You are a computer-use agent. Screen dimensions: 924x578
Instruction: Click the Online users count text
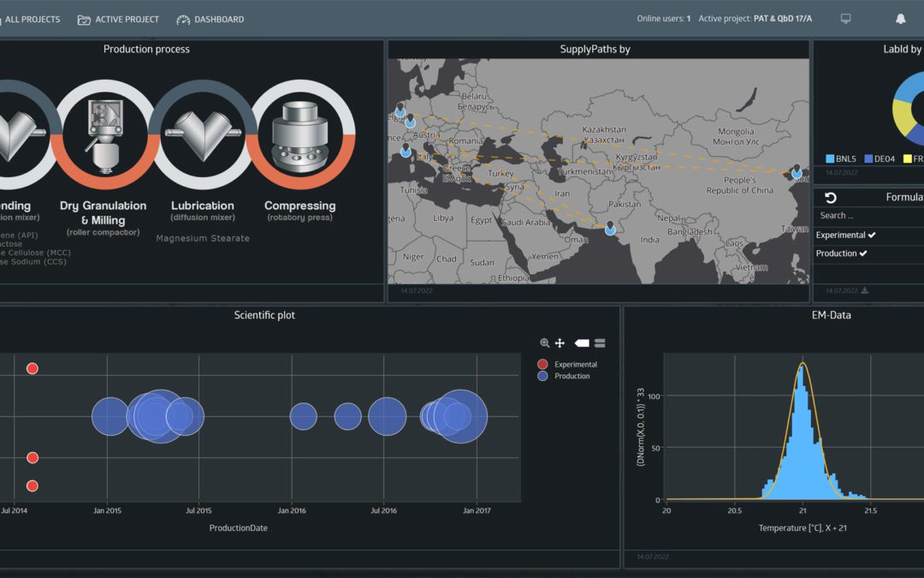[664, 19]
